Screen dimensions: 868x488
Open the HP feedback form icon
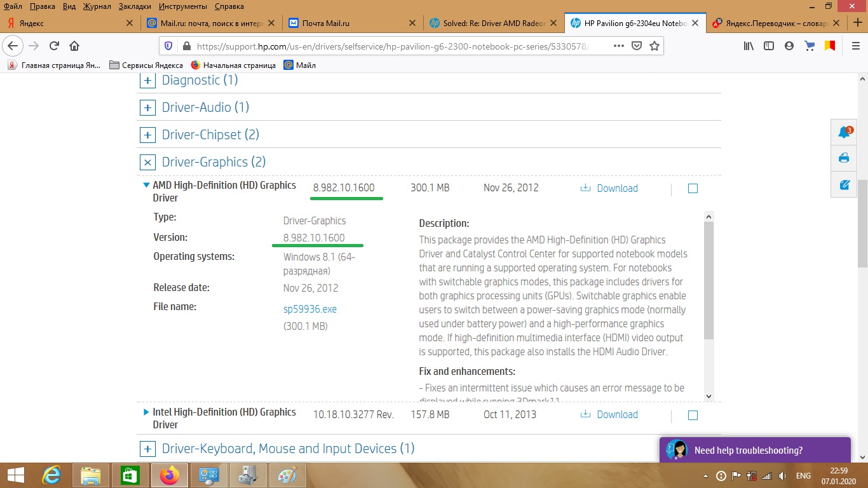coord(844,184)
